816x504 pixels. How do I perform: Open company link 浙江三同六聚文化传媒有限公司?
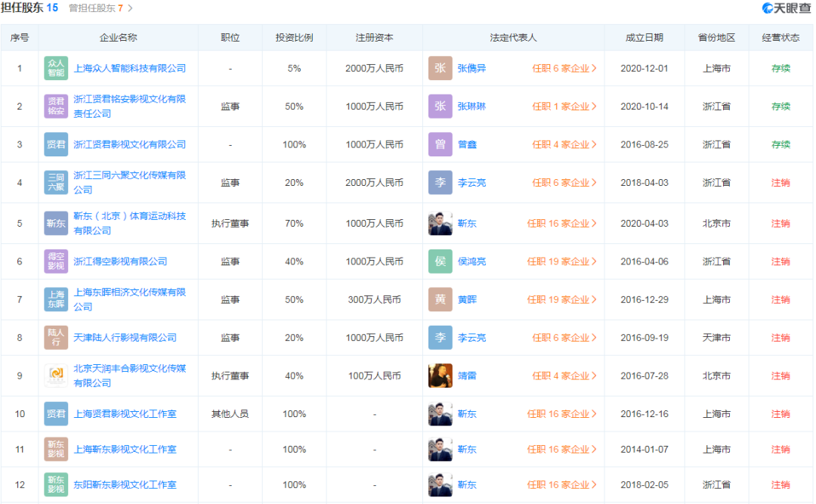coord(130,183)
